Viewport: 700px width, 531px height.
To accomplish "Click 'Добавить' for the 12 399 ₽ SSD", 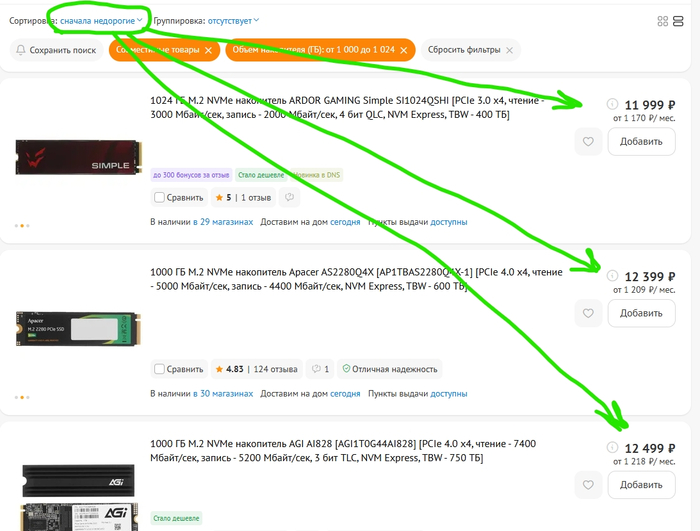I will pyautogui.click(x=641, y=313).
